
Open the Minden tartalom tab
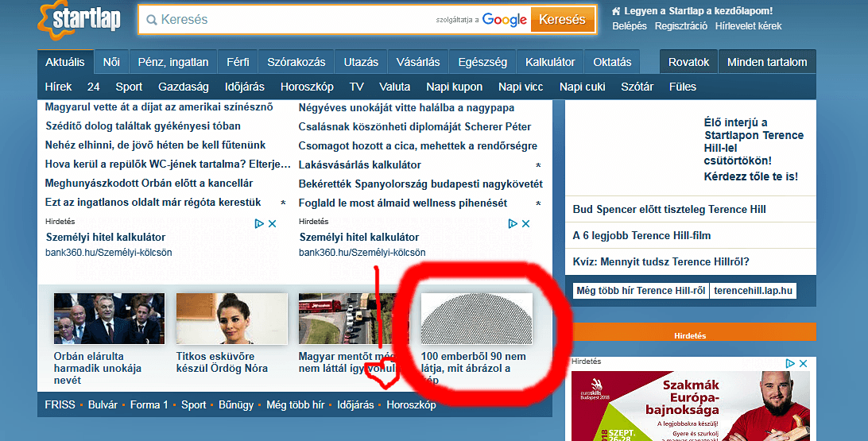pos(766,62)
